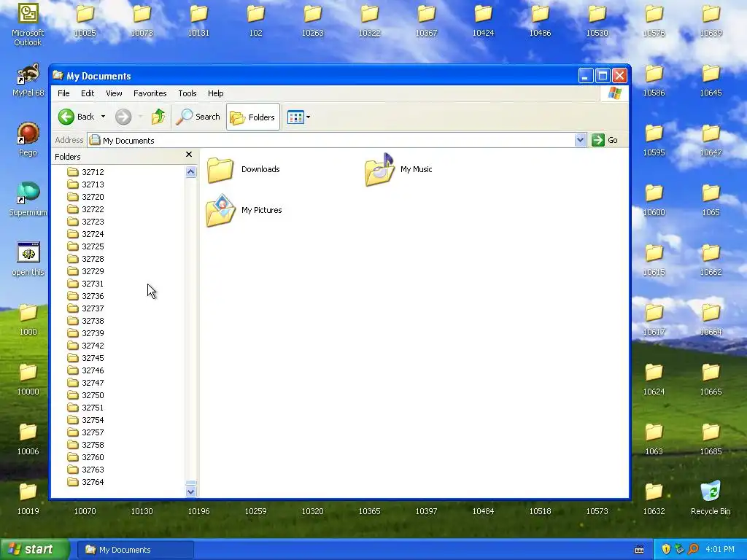Select folder 32720 in the tree
This screenshot has height=560, width=747.
point(86,197)
